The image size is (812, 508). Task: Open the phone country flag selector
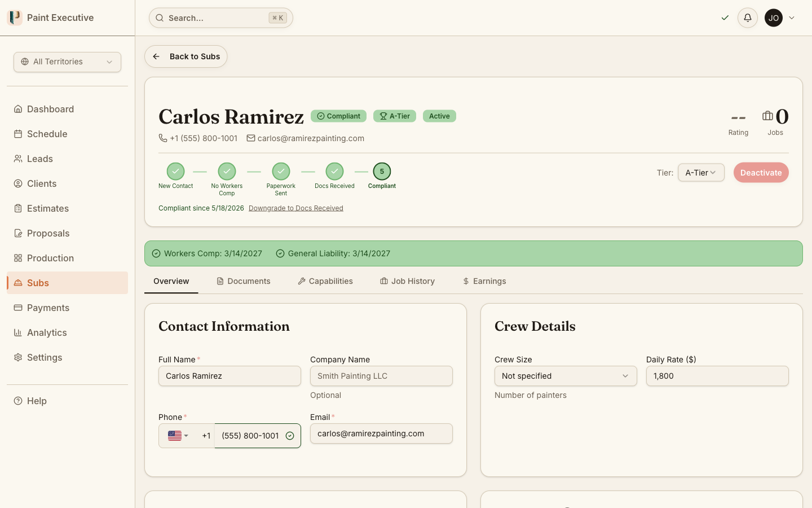[178, 436]
